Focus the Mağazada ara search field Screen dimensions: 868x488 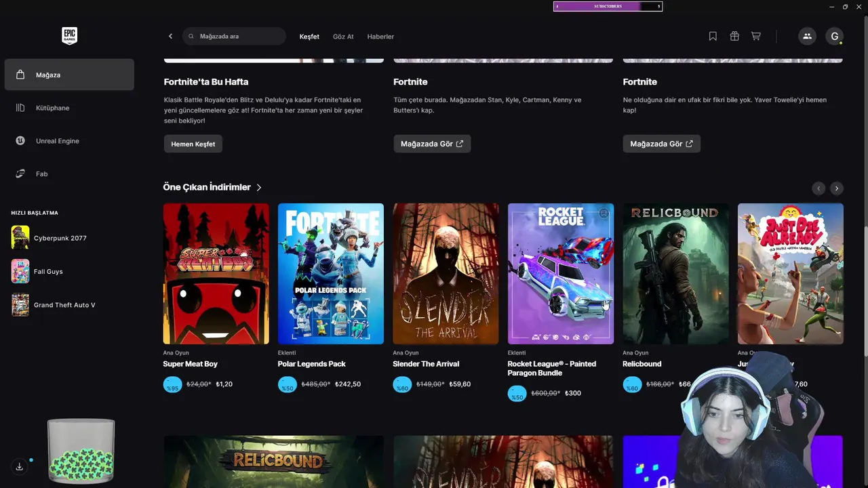(x=234, y=36)
